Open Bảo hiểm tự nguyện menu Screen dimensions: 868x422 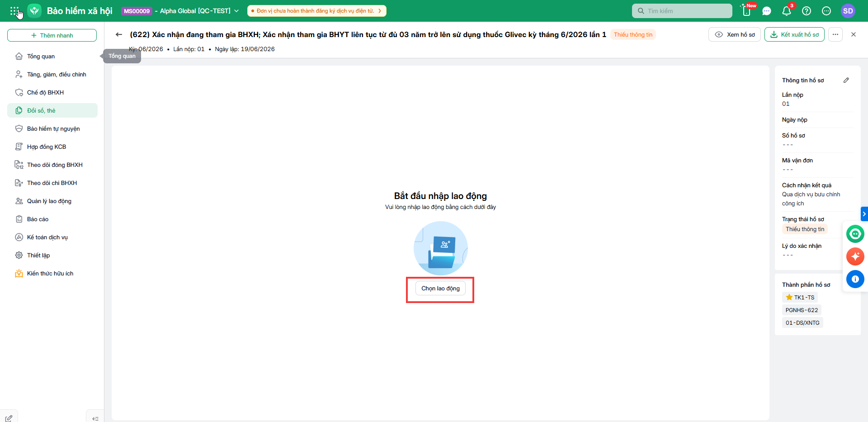pyautogui.click(x=52, y=128)
